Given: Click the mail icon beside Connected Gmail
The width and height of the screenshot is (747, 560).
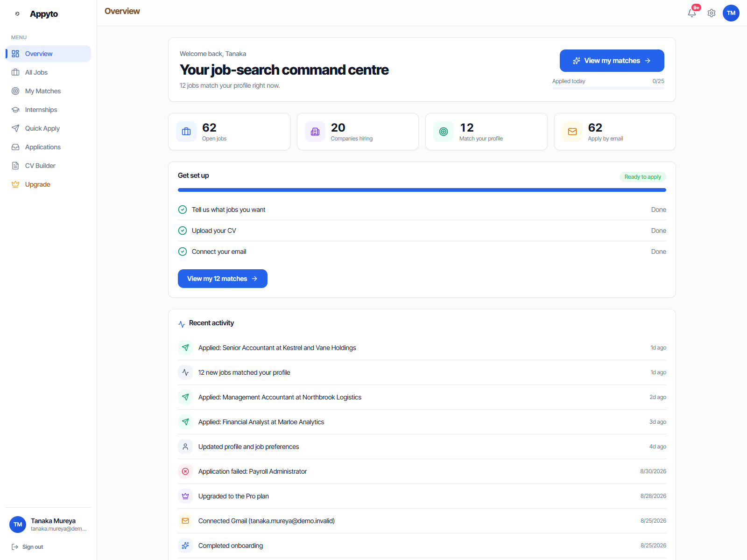Looking at the screenshot, I should coord(185,521).
